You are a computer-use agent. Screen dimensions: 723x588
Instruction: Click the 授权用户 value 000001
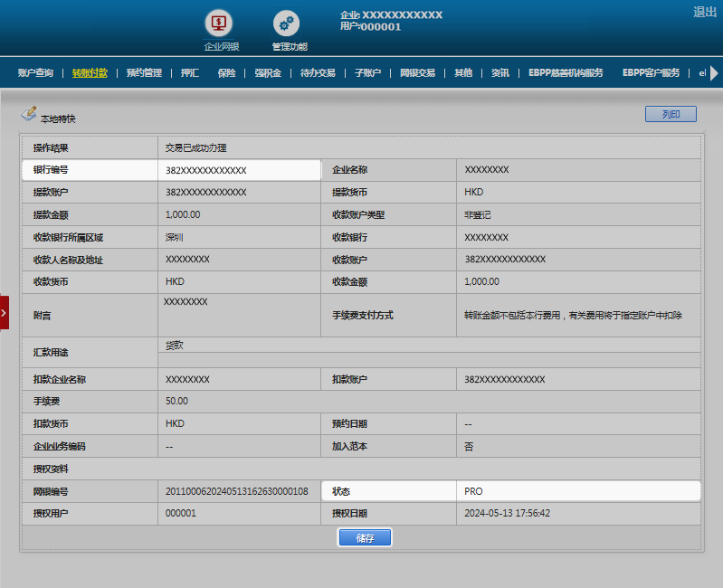[180, 513]
